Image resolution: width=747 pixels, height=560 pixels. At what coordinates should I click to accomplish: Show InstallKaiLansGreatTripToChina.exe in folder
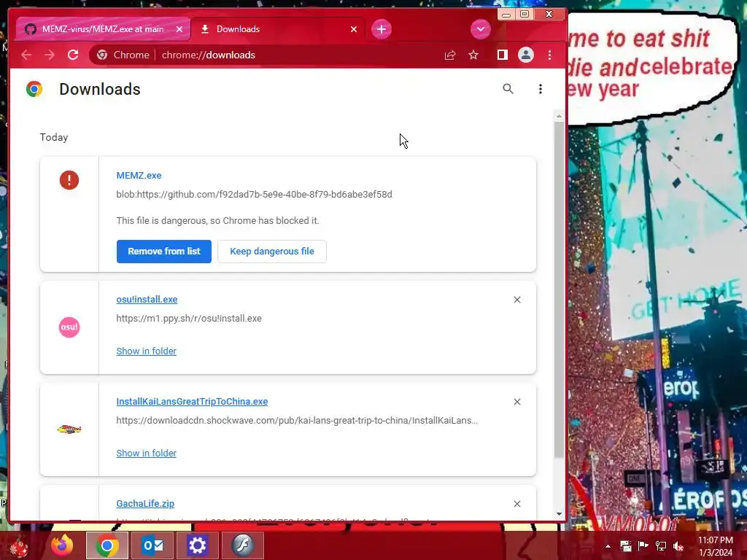pos(146,454)
